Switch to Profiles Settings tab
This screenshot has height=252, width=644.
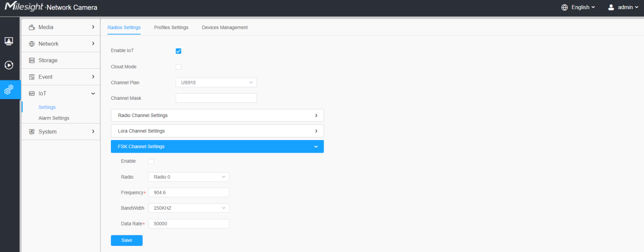pos(171,27)
